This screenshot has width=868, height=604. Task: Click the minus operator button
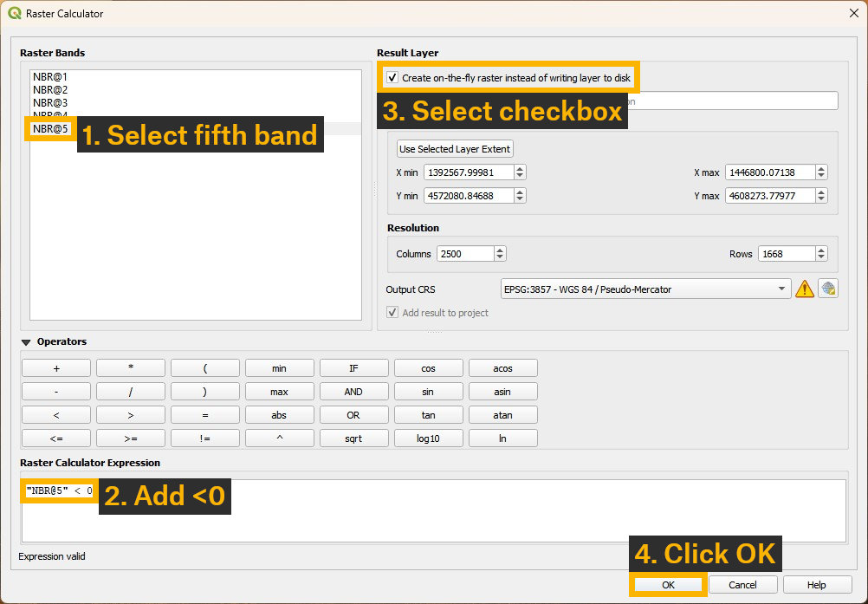(56, 392)
